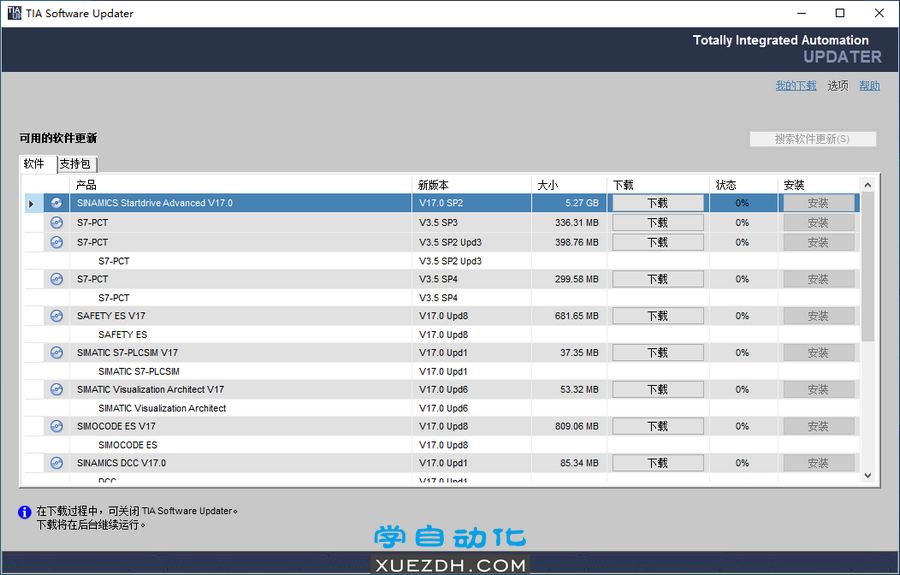Select the SIMOCODE ES V17 product name

[x=116, y=426]
